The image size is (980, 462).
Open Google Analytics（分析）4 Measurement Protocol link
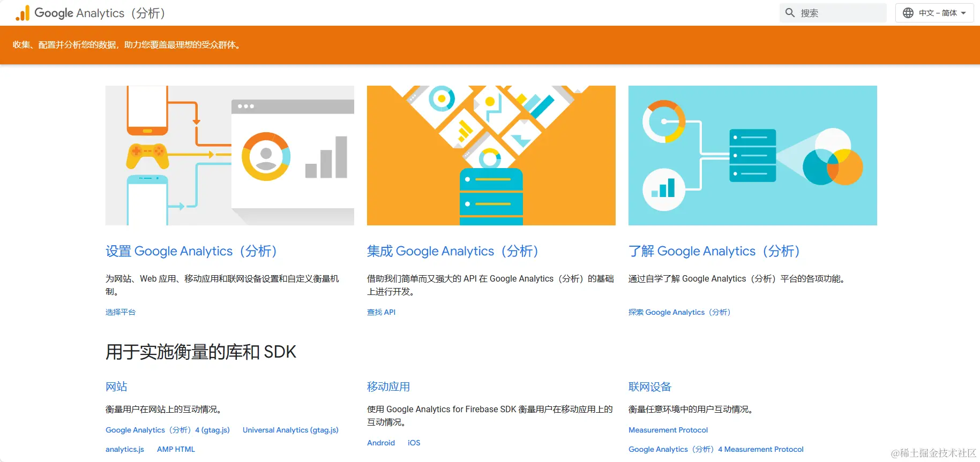point(716,449)
